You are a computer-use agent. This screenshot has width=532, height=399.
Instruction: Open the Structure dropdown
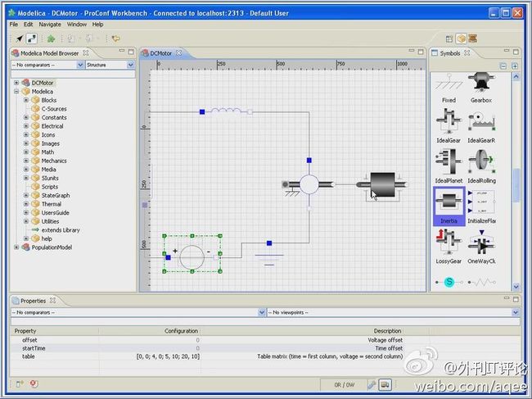tap(131, 65)
